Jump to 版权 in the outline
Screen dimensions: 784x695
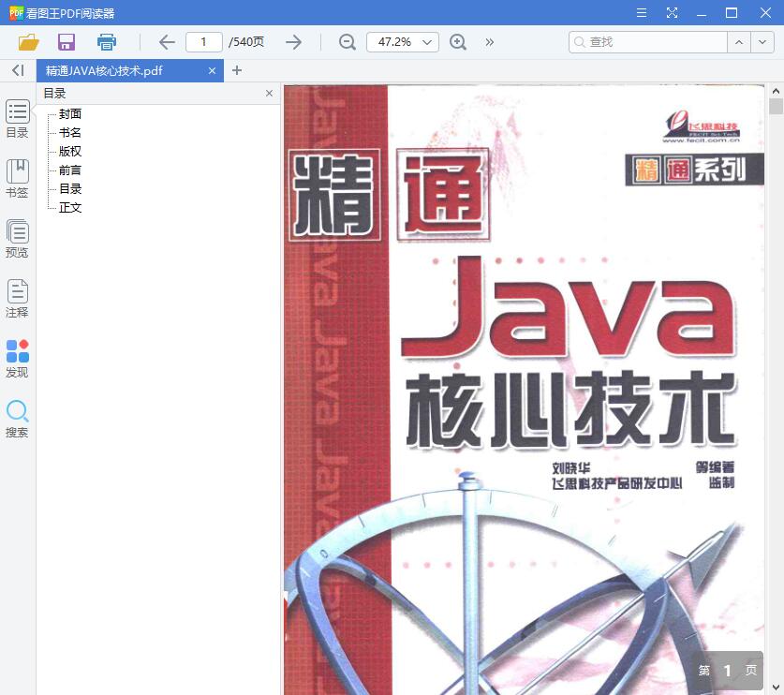point(70,152)
